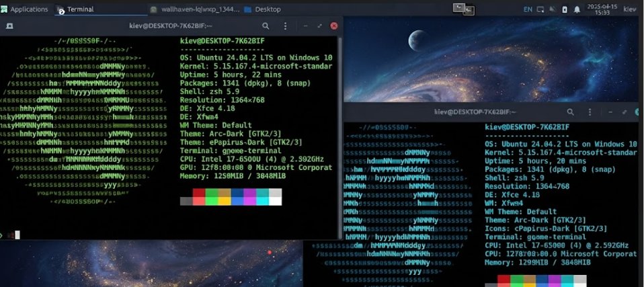Click "Memory: 1250MiB / 3848MiB"
Screen dimensions: 644x287
233,175
